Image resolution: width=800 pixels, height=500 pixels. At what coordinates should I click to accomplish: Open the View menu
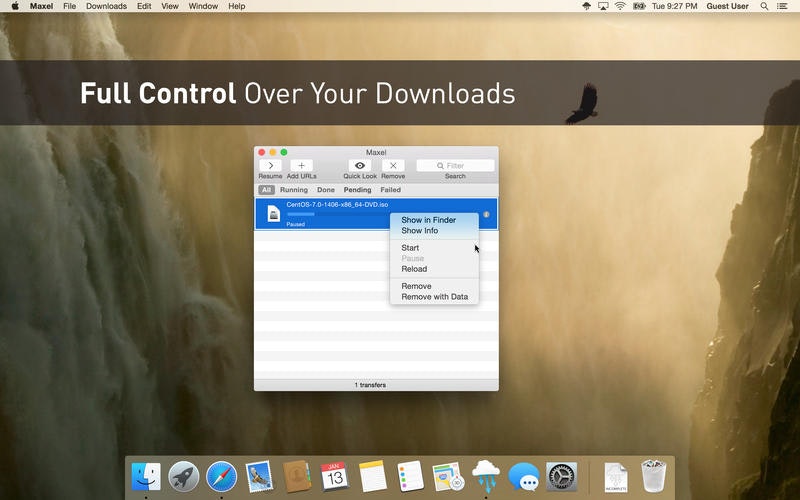(x=170, y=6)
